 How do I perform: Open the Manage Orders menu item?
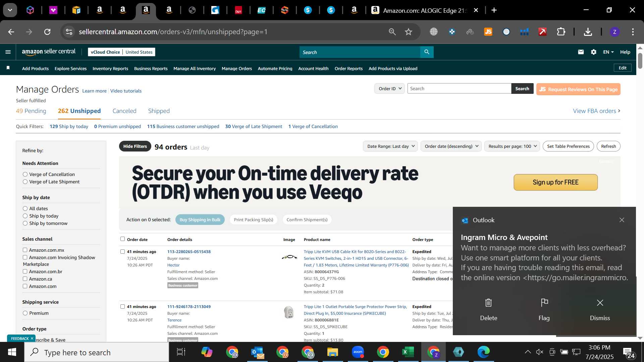237,68
